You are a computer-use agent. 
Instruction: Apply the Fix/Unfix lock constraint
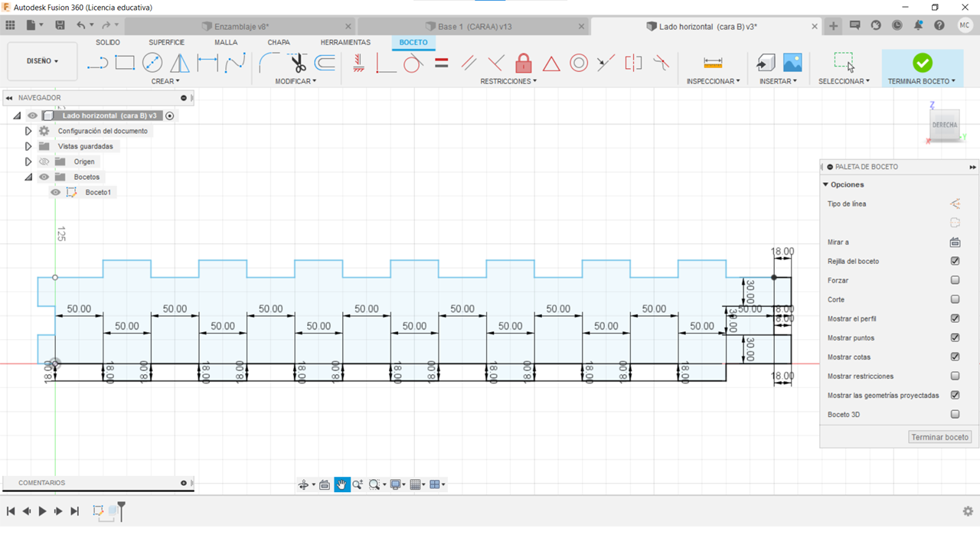click(x=524, y=63)
